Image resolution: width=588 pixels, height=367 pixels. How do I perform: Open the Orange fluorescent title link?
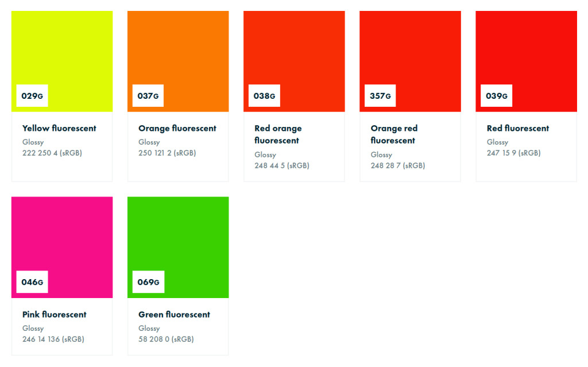tap(177, 129)
